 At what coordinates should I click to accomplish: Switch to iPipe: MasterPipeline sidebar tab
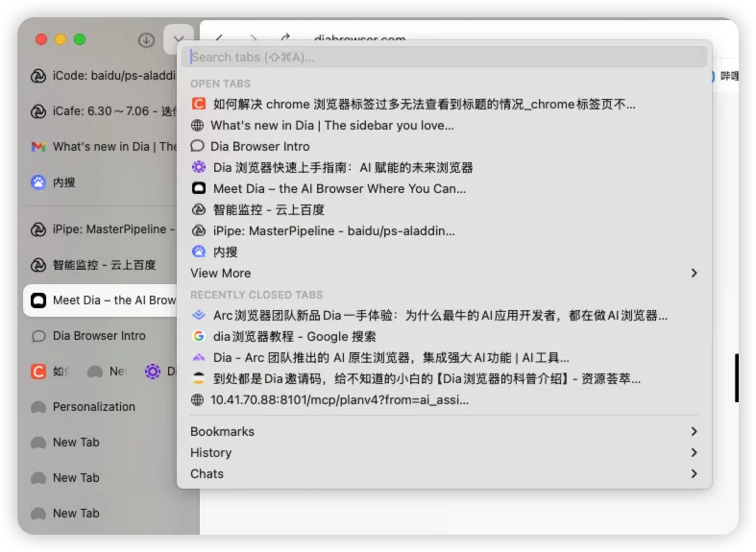(x=101, y=229)
